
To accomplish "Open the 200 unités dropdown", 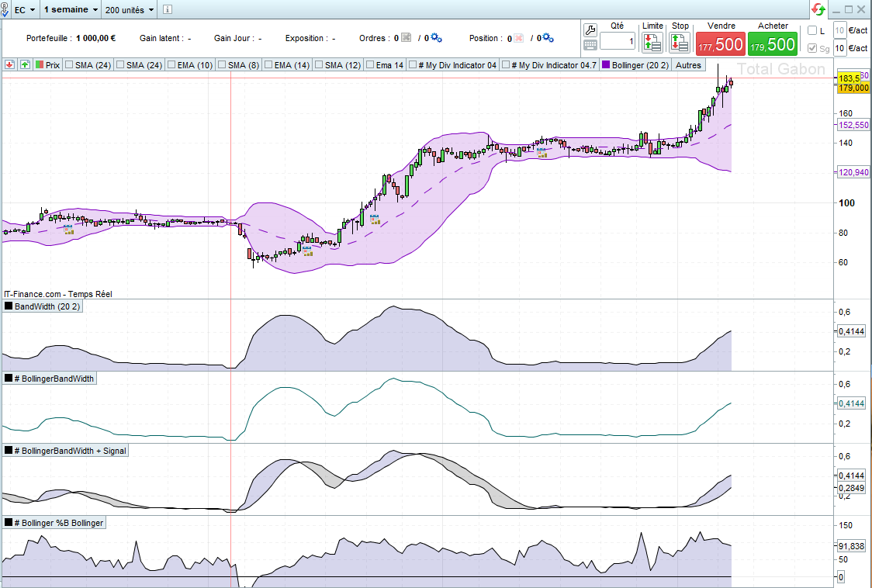I will point(130,9).
